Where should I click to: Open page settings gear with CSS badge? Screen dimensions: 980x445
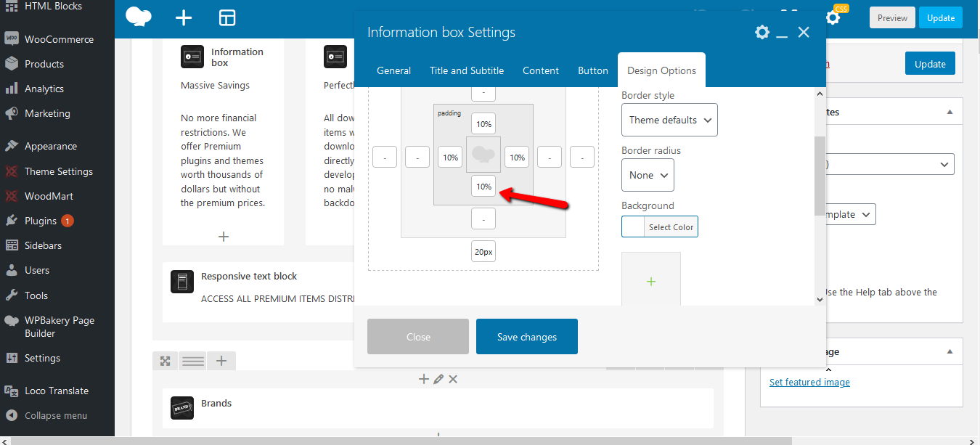833,17
